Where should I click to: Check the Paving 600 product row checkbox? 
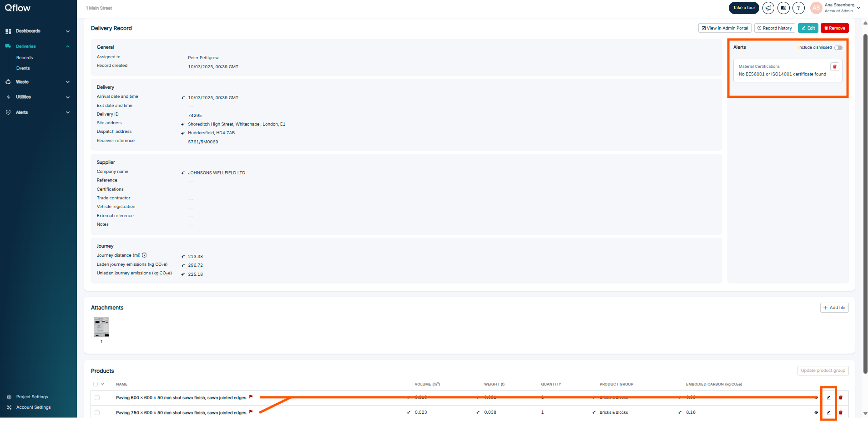pos(97,397)
